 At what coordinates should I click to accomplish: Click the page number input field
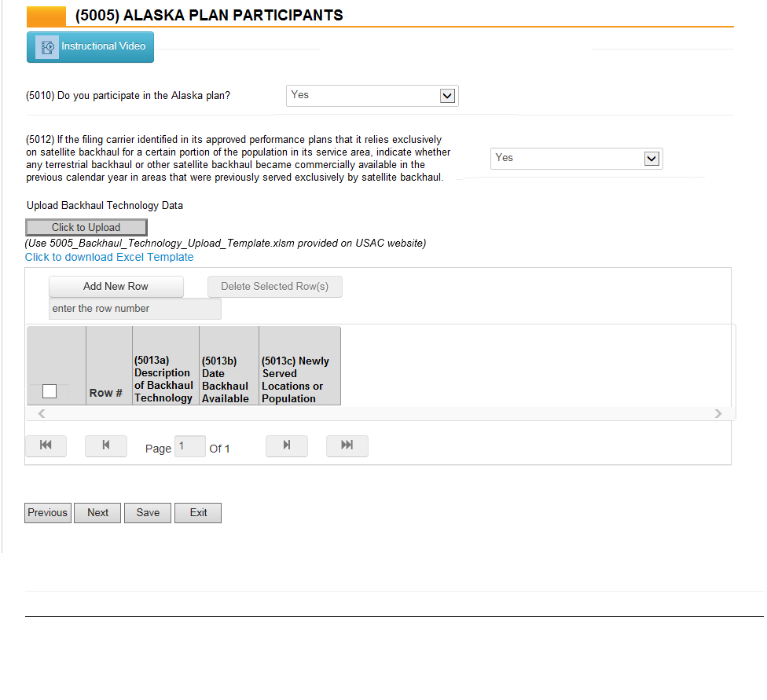190,446
